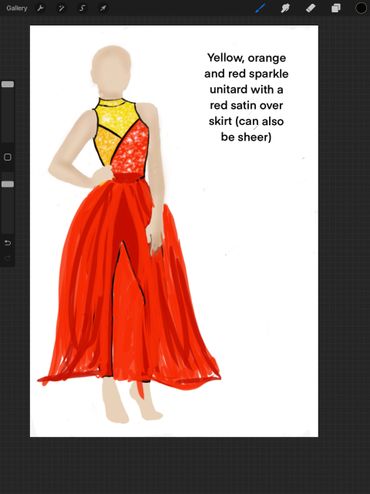This screenshot has width=370, height=494.
Task: Click the brush opacity slider handle
Action: click(x=8, y=184)
